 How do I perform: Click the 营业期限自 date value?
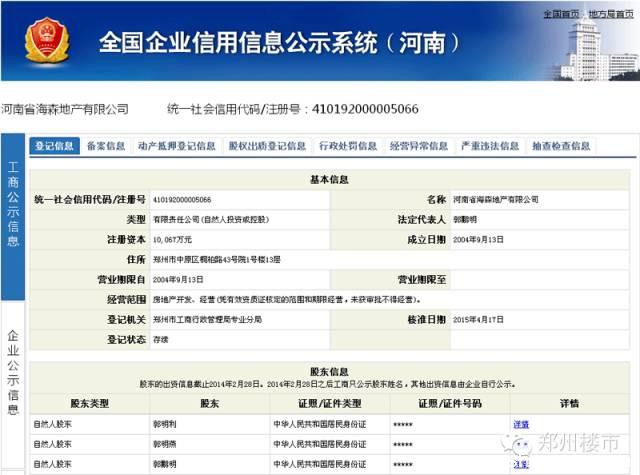coord(178,280)
